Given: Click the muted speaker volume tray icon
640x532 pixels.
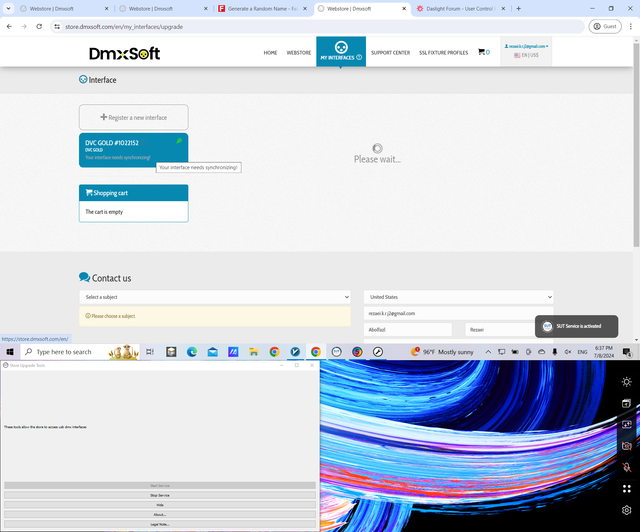Looking at the screenshot, I should (568, 352).
